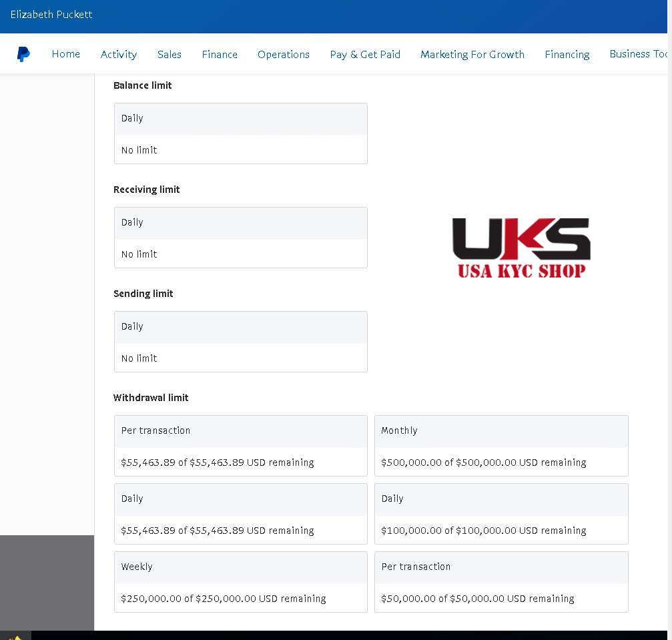Select Marketing For Growth menu

point(472,55)
